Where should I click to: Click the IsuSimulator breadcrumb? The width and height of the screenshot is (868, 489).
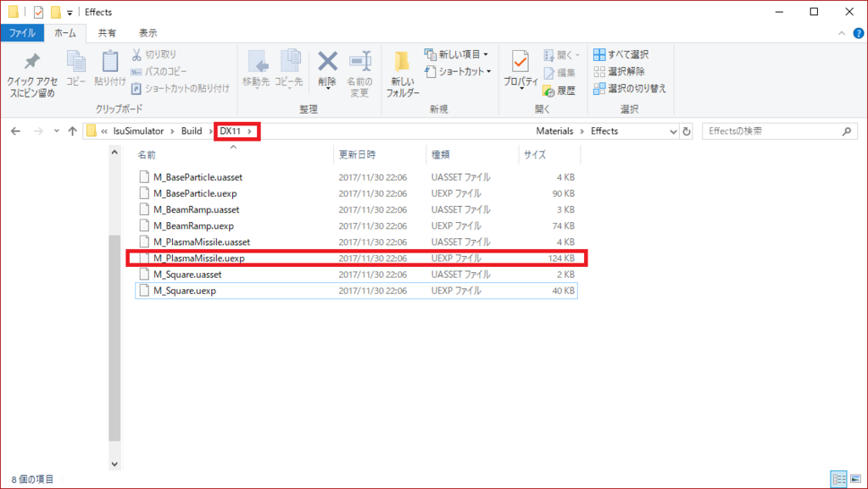pos(138,131)
